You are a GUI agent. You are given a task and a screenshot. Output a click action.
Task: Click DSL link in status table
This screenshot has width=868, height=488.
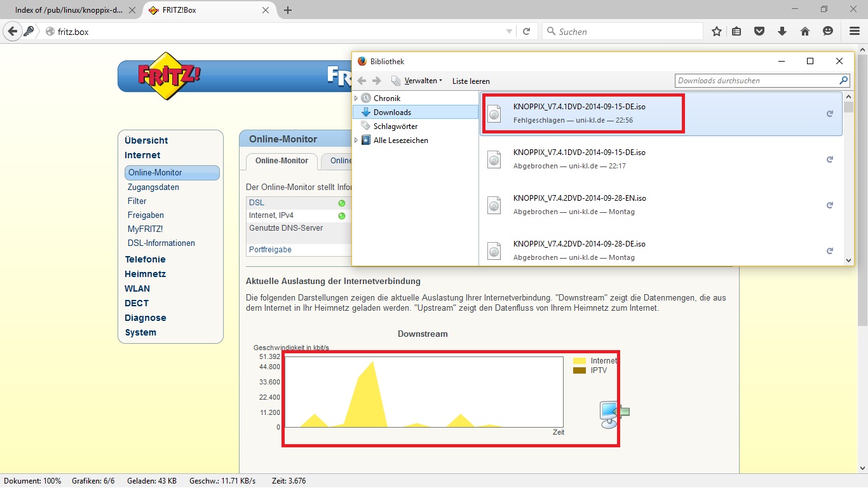(257, 203)
